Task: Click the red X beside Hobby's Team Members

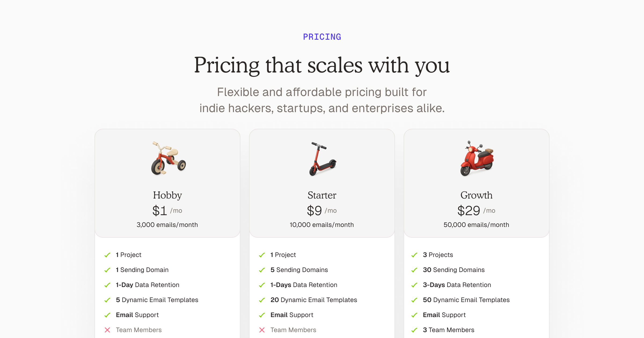Action: (107, 330)
